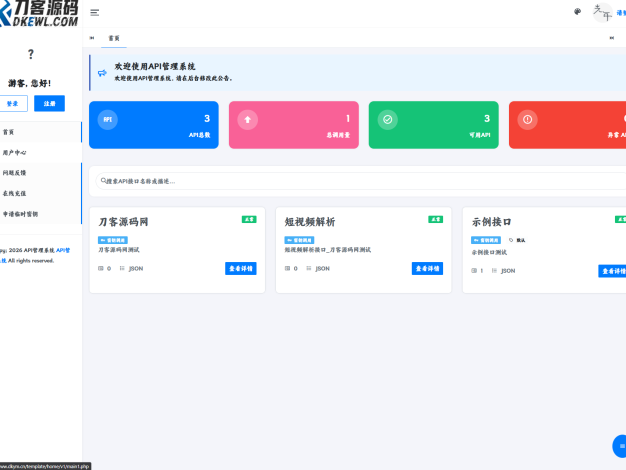
Task: Click the 短视频解析接口_刀客源码网测试 description
Action: tap(328, 250)
